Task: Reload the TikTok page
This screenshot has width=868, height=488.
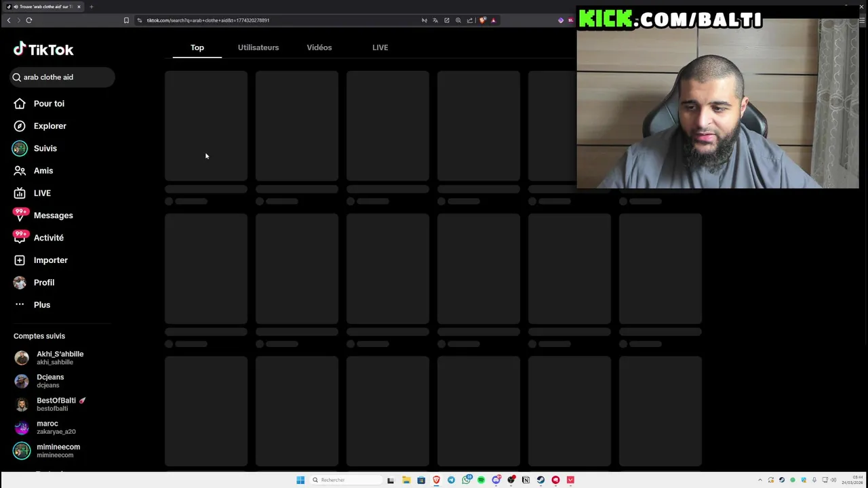Action: [x=29, y=20]
